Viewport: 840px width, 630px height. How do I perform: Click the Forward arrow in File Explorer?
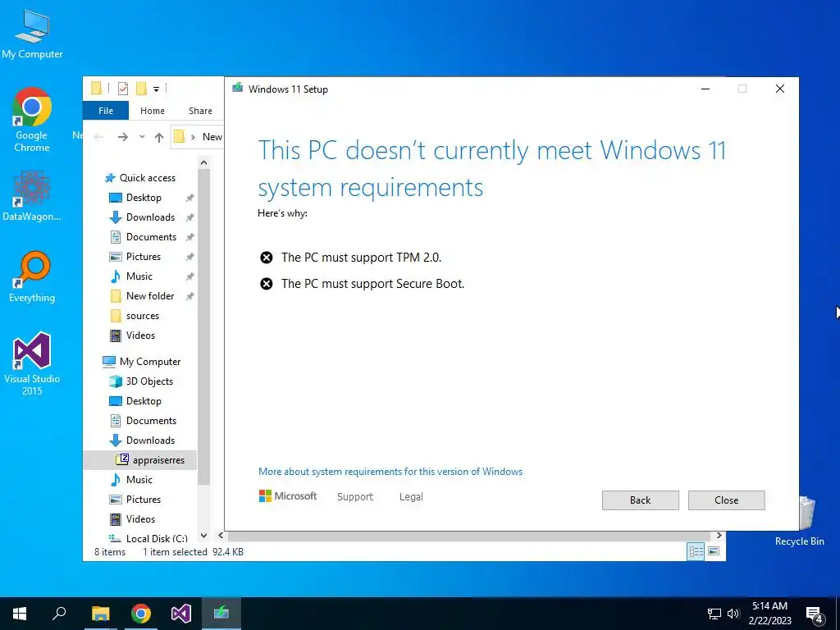[123, 137]
